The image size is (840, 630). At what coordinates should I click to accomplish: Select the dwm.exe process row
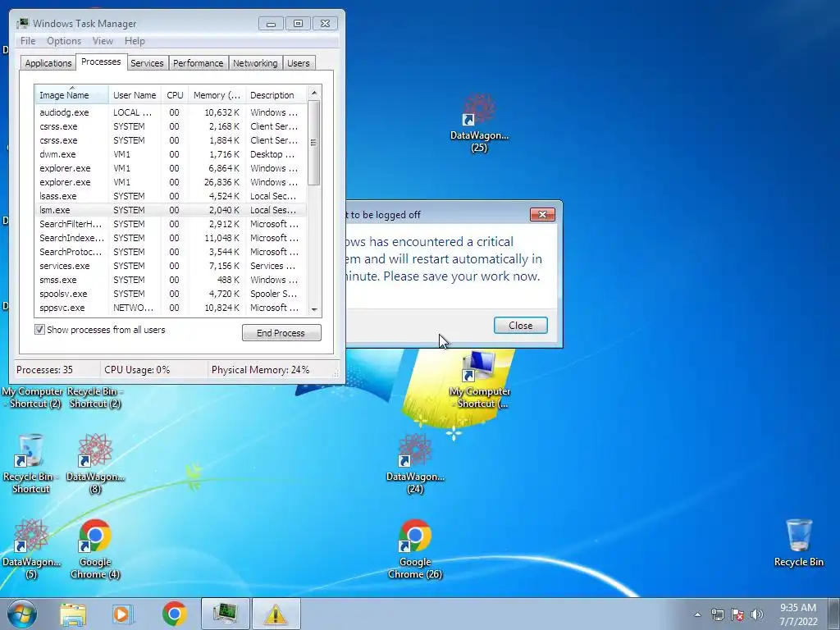click(171, 154)
